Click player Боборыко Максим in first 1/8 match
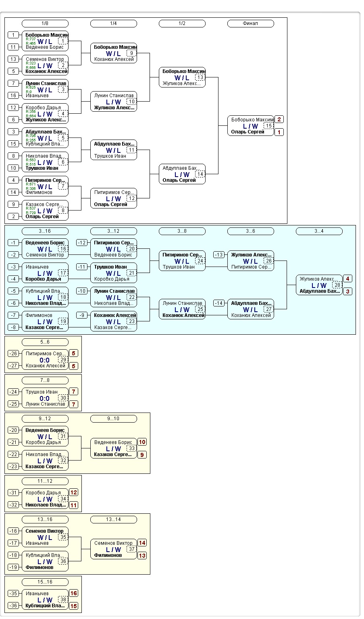 pos(47,35)
